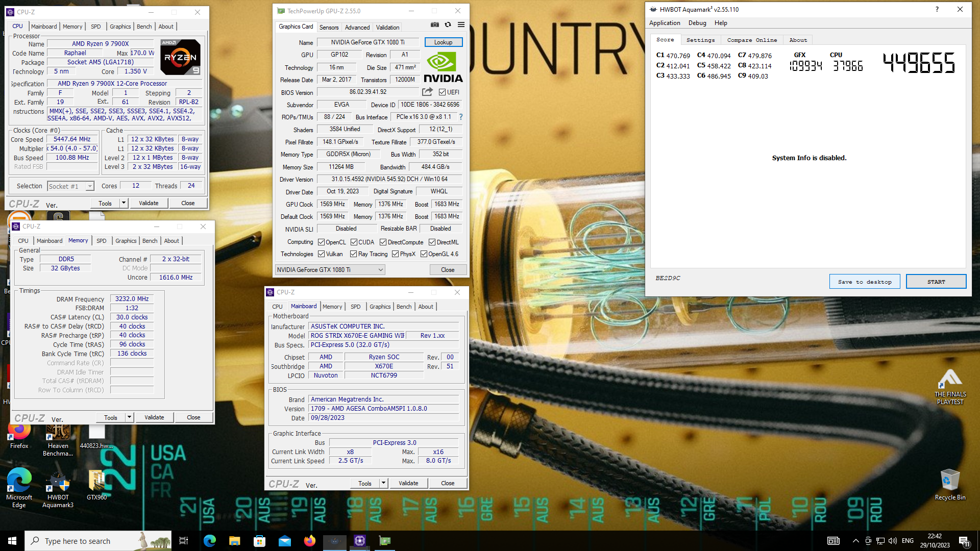The width and height of the screenshot is (980, 551).
Task: Click the ENG language indicator
Action: pyautogui.click(x=908, y=541)
